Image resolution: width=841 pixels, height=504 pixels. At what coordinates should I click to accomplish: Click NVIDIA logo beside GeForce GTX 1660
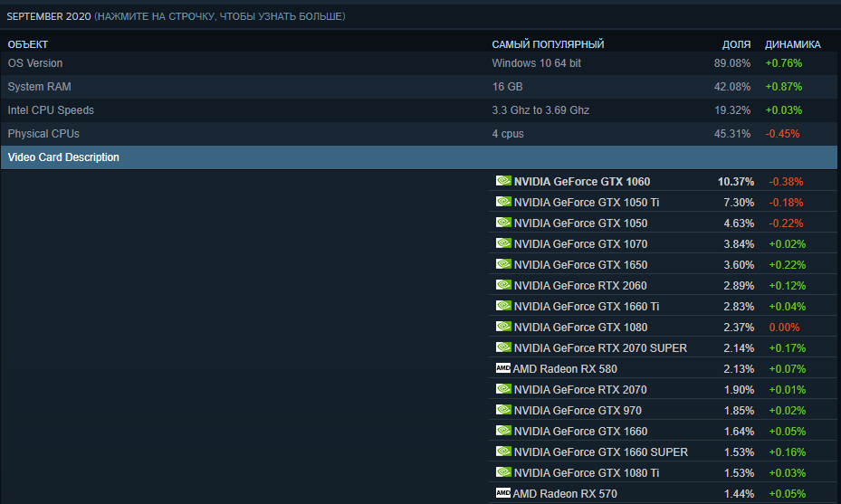pyautogui.click(x=503, y=431)
